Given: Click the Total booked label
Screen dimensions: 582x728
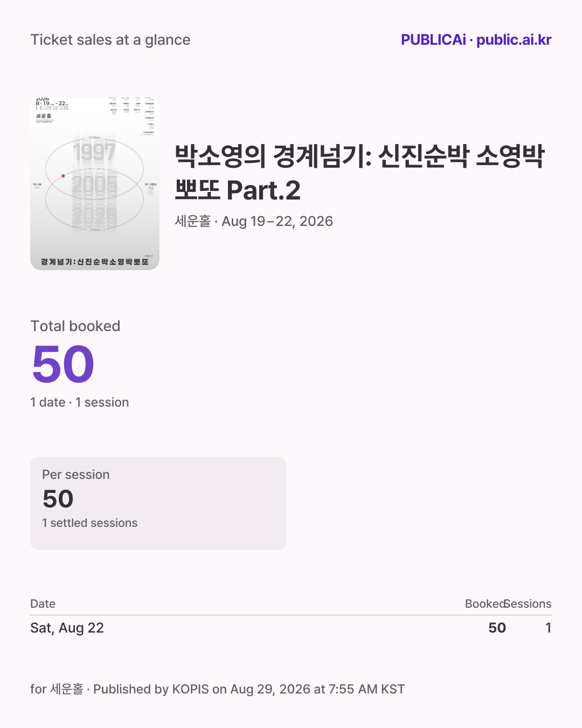Looking at the screenshot, I should tap(75, 326).
